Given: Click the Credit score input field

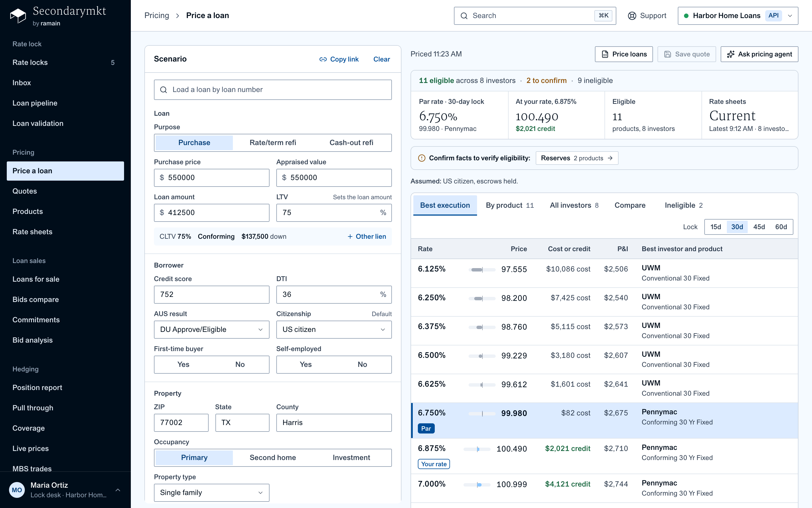Looking at the screenshot, I should [211, 295].
